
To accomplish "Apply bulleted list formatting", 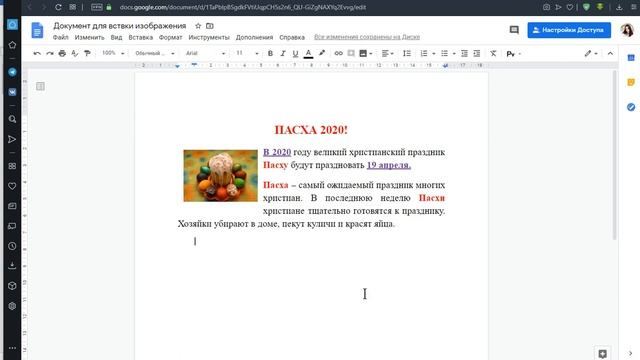I will (x=444, y=53).
